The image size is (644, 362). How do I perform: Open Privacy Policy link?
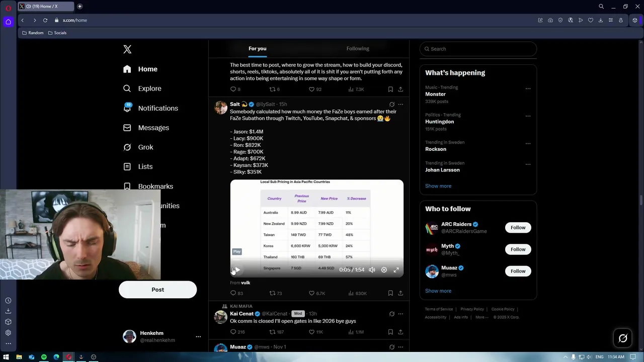pyautogui.click(x=472, y=309)
